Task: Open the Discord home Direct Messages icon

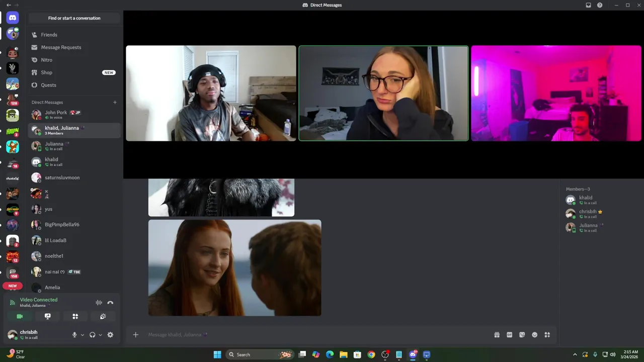Action: (x=13, y=18)
